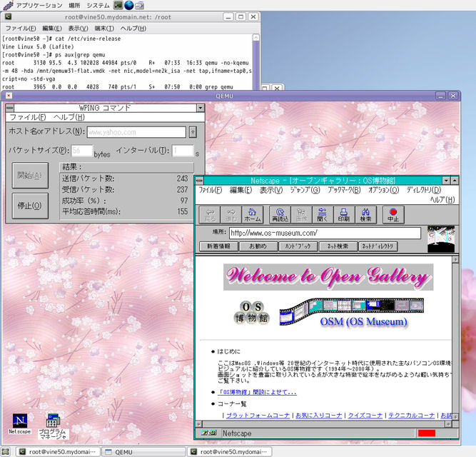This screenshot has height=457, width=476.
Task: Stop loading with red 中止 icon
Action: coord(393,215)
